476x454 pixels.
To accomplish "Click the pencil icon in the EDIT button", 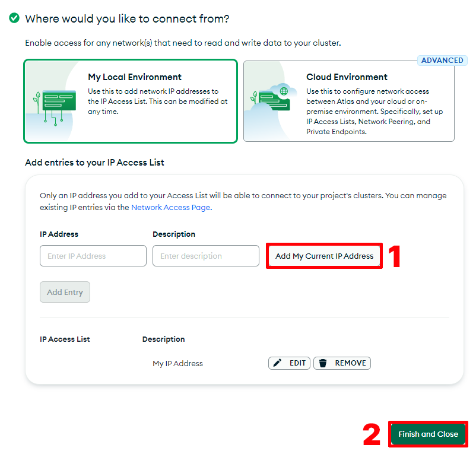I will pyautogui.click(x=277, y=363).
